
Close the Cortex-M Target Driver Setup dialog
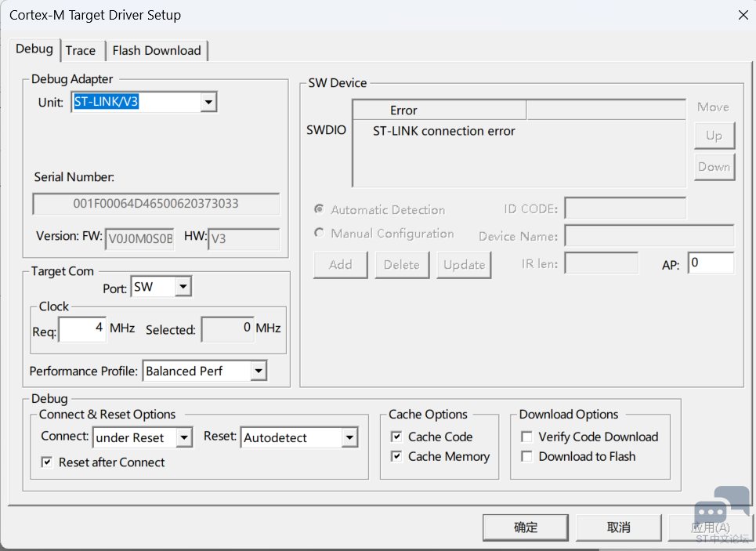[743, 15]
